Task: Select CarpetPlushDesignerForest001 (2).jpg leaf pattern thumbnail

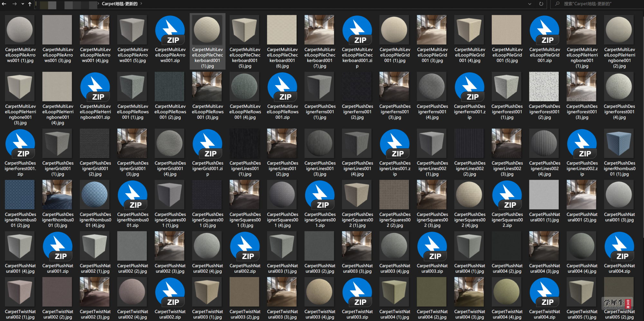Action: (x=544, y=87)
